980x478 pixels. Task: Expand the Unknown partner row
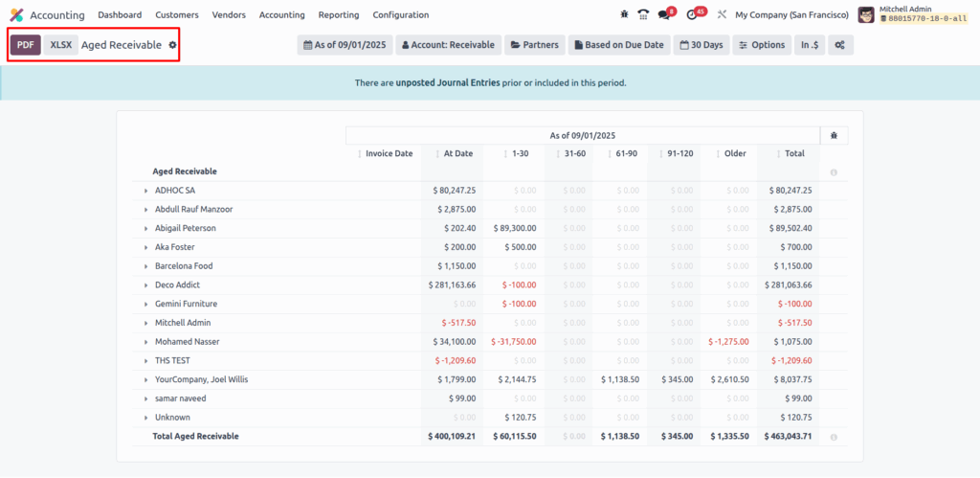pos(146,418)
